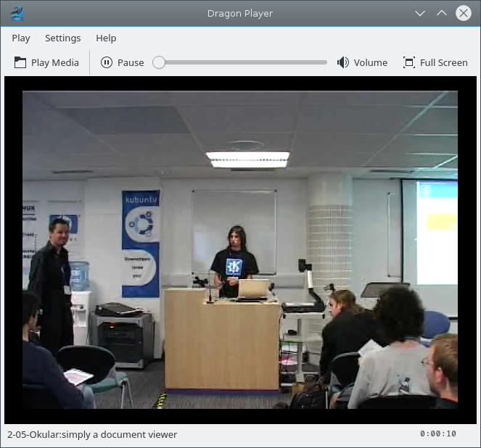Click the Dragon Player app icon in title bar

tap(18, 13)
